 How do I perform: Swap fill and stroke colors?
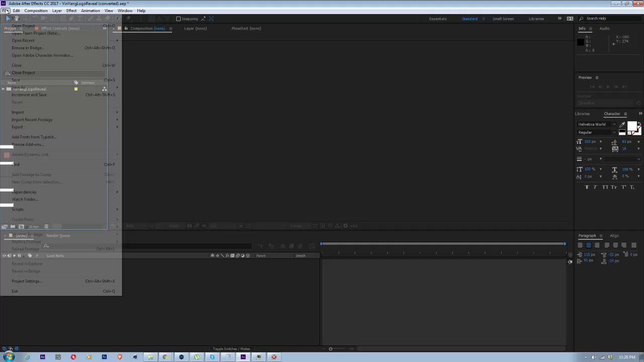point(639,123)
